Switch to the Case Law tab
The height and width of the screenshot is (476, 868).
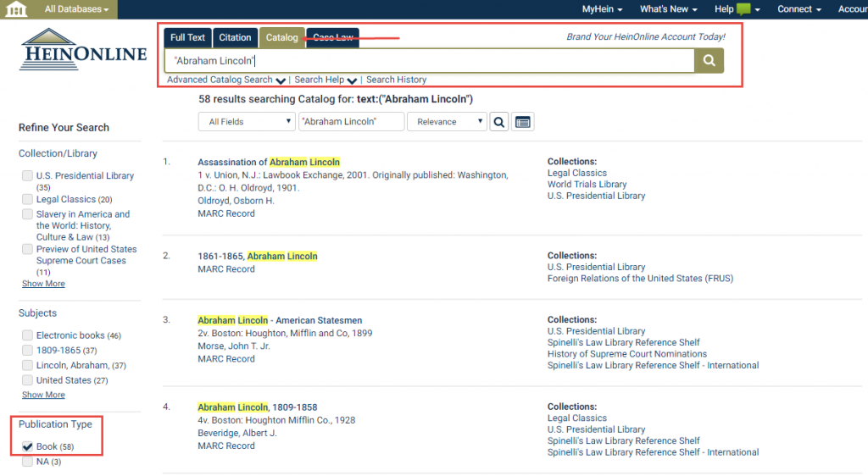tap(332, 37)
